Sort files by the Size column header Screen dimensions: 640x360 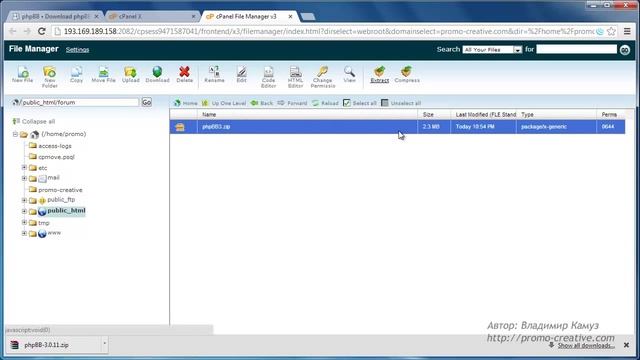click(x=434, y=115)
